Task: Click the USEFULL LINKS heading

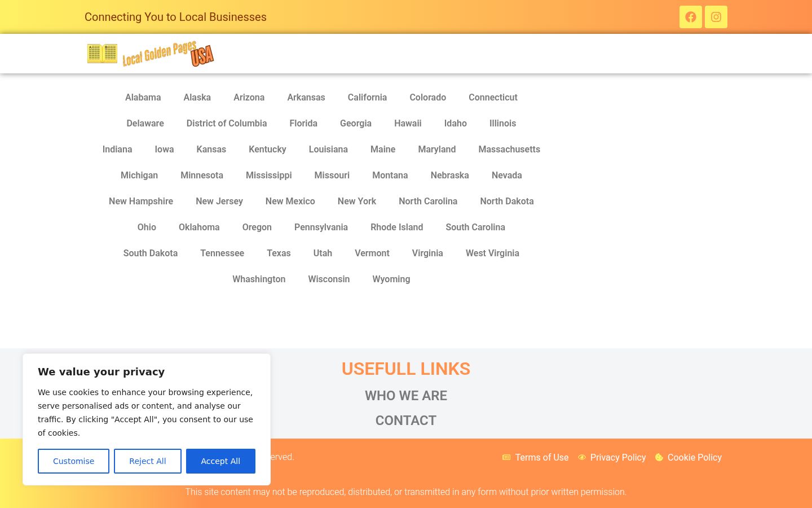Action: (x=406, y=369)
